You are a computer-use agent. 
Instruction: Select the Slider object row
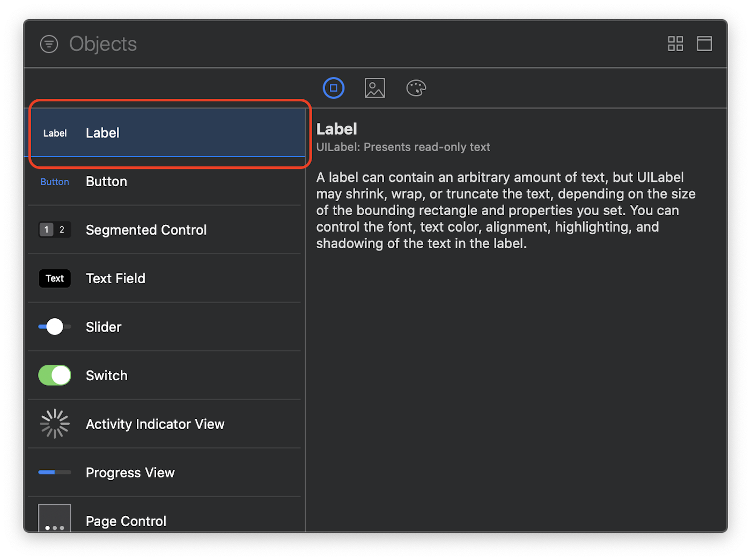point(164,327)
